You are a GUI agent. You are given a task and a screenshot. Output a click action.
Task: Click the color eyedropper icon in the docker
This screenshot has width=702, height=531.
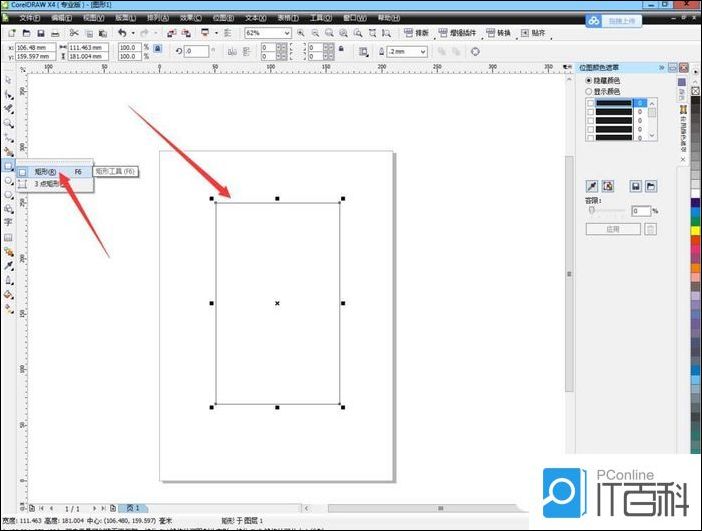click(592, 186)
